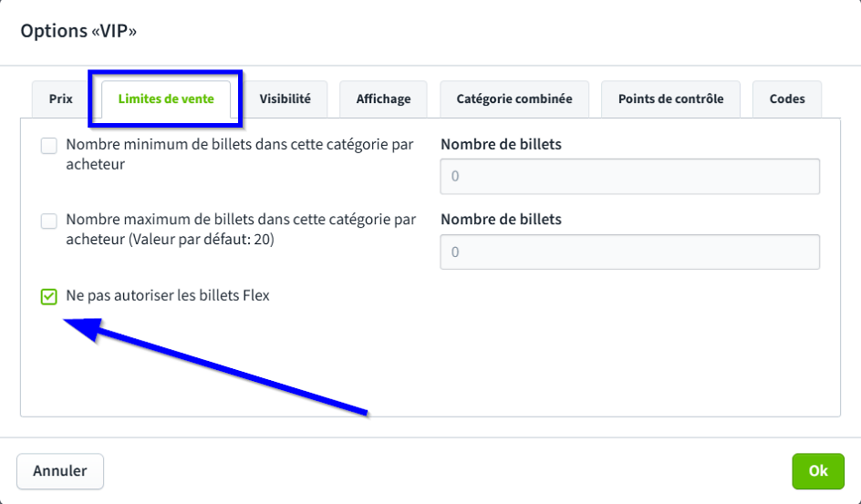Enable the minimum tickets per buyer checkbox

[x=49, y=146]
